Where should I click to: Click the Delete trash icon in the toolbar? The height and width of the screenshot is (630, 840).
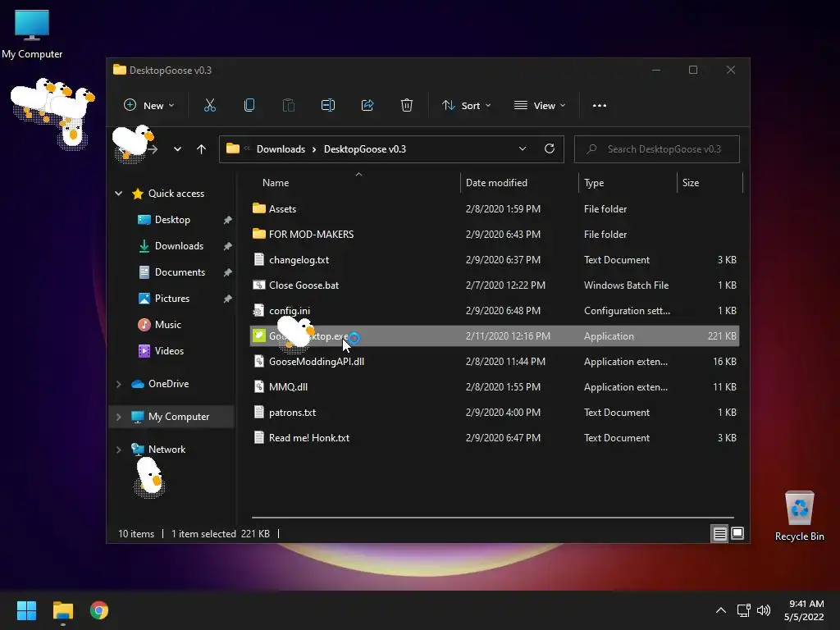[407, 106]
